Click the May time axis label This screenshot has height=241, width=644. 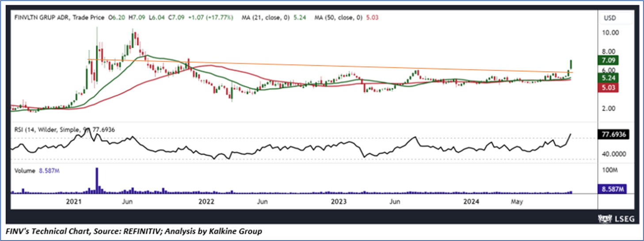[x=517, y=202]
